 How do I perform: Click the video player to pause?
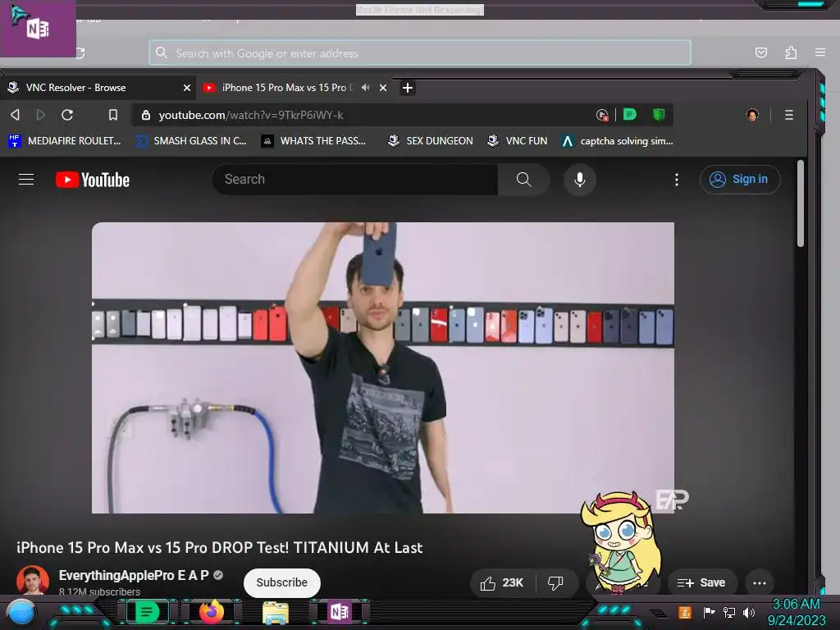[383, 367]
